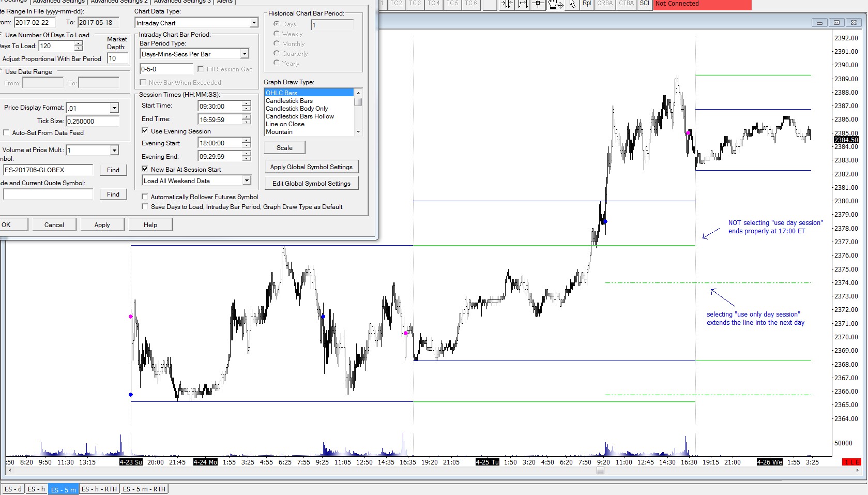
Task: Uncheck Use Evening Session
Action: tap(145, 131)
